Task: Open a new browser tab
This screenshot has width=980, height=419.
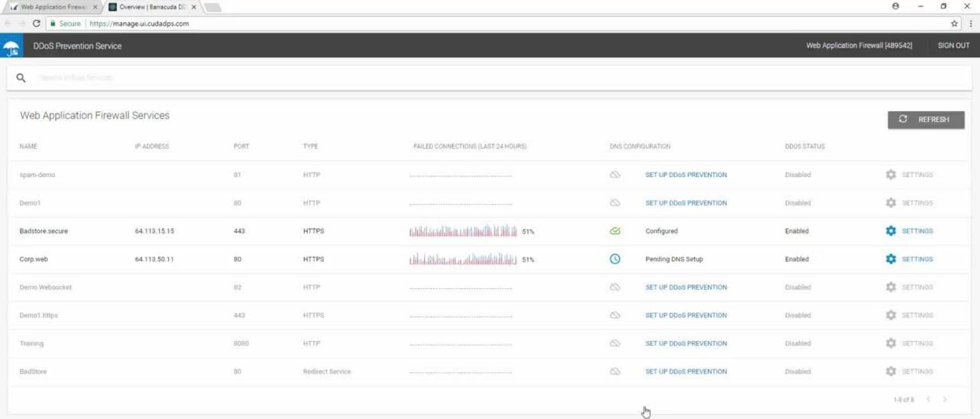Action: tap(214, 7)
